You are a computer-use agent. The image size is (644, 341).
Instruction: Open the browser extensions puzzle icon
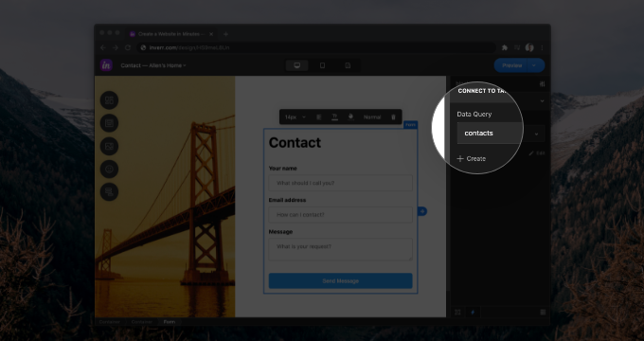[505, 47]
